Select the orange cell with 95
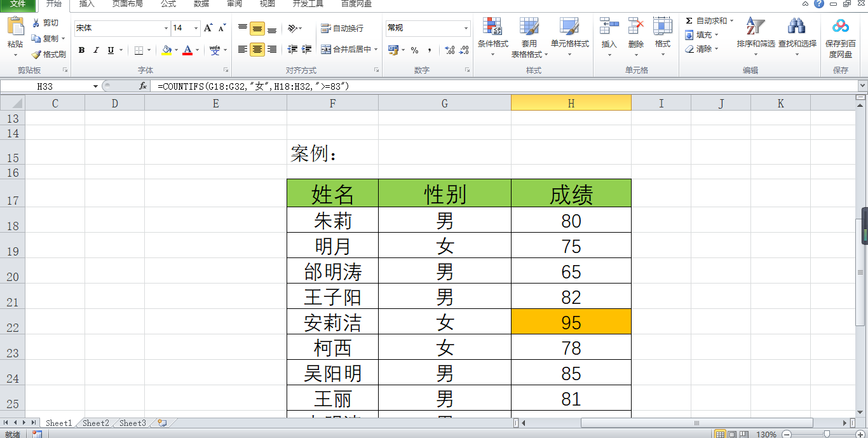The width and height of the screenshot is (868, 438). coord(571,322)
